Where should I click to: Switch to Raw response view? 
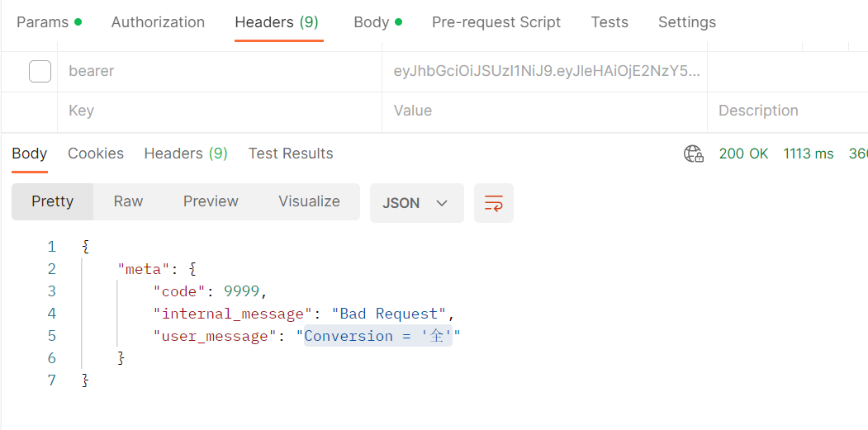pyautogui.click(x=128, y=201)
